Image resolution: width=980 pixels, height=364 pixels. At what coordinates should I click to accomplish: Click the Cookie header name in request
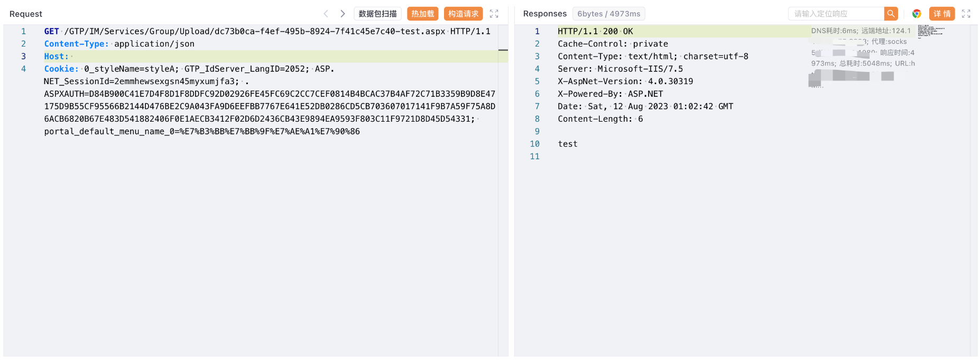(61, 69)
